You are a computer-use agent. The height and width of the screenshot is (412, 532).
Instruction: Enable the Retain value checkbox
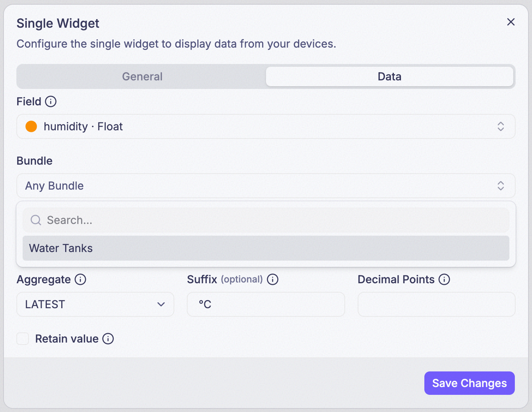23,339
